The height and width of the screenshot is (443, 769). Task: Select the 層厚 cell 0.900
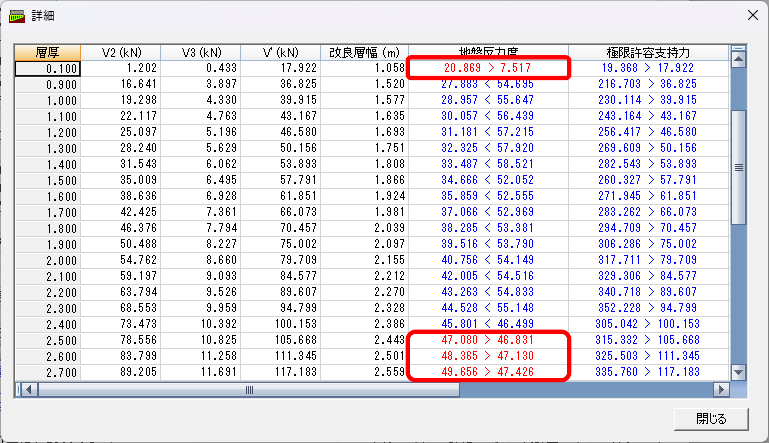(48, 84)
